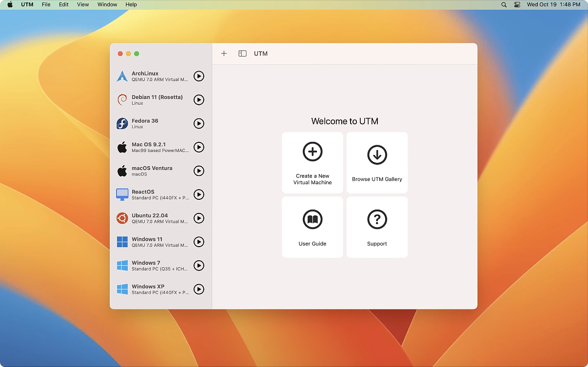Open the Apple menu
588x367 pixels.
(x=10, y=4)
